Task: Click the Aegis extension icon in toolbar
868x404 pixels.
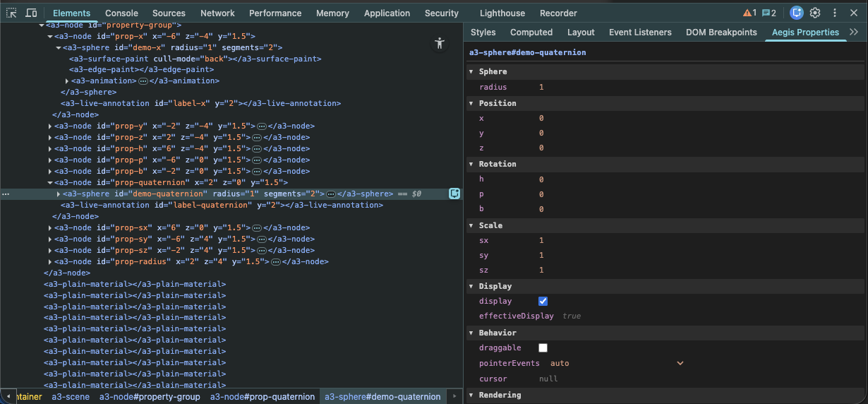Action: pyautogui.click(x=797, y=13)
